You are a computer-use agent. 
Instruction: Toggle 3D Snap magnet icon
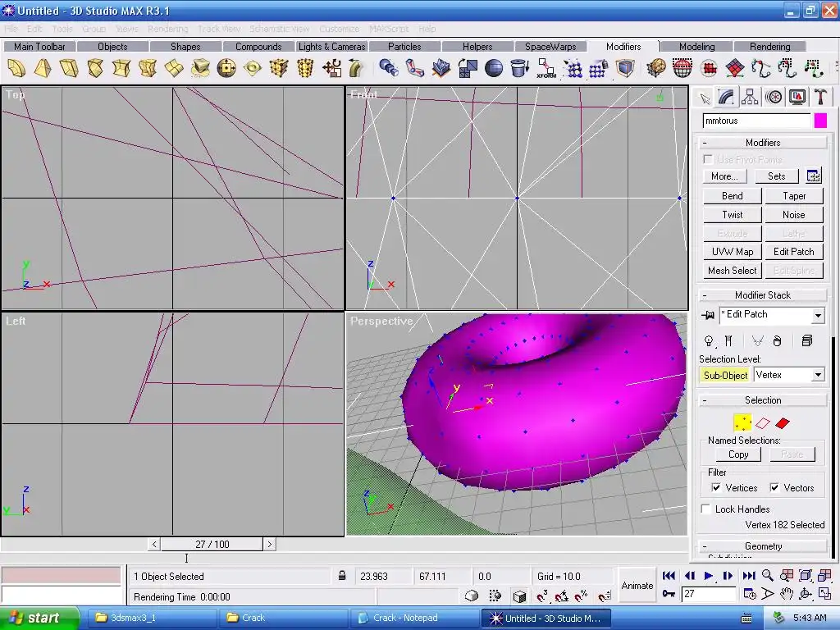tap(541, 596)
